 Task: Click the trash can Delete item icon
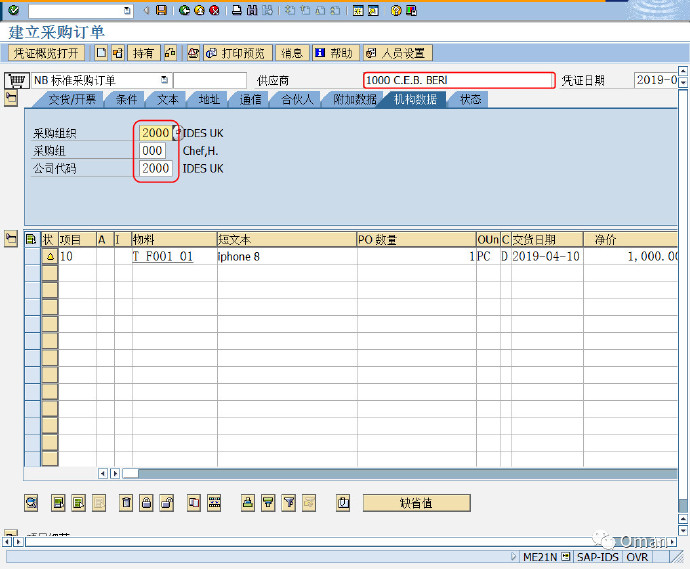126,503
